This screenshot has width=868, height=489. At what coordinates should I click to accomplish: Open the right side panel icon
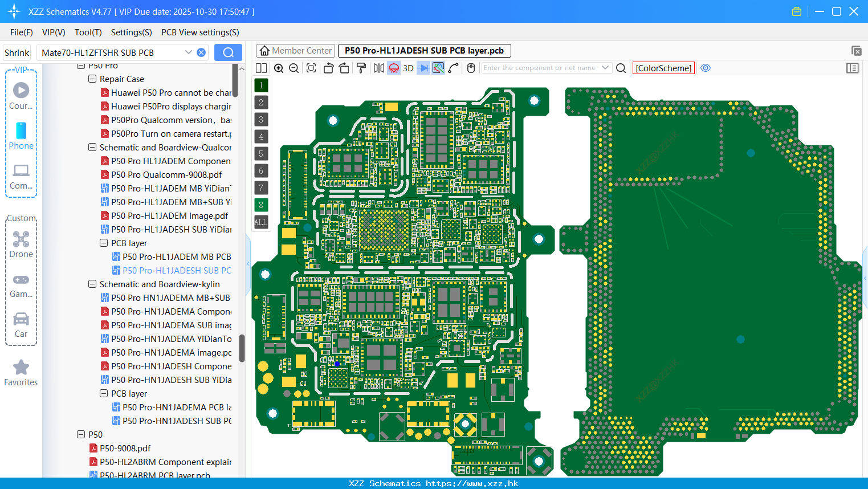point(853,68)
